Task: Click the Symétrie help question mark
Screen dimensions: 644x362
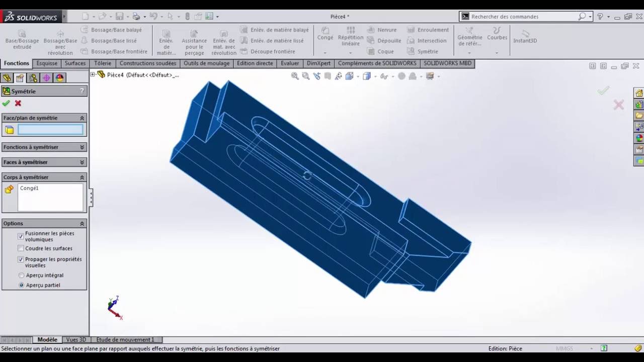Action: tap(82, 91)
